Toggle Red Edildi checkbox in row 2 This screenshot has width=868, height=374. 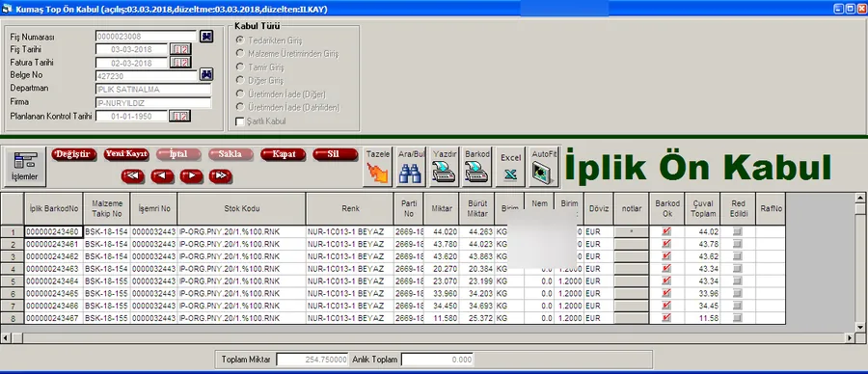point(738,244)
